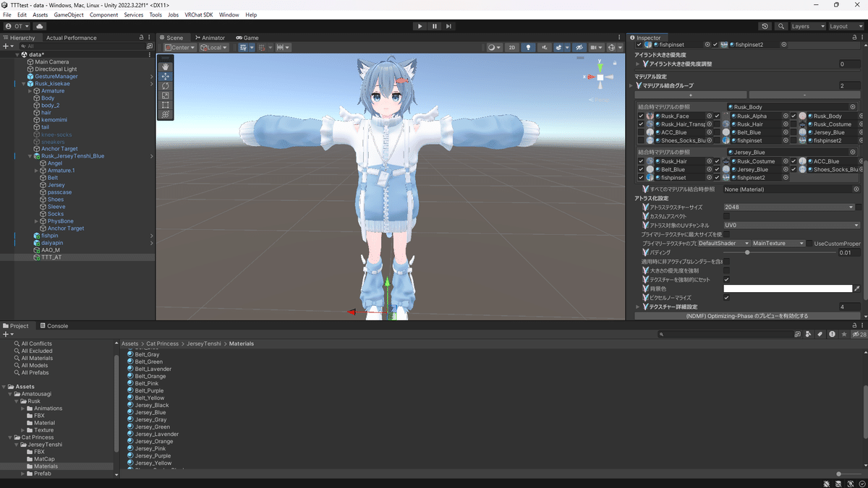Switch to the Move tool in Scene view

pos(165,77)
